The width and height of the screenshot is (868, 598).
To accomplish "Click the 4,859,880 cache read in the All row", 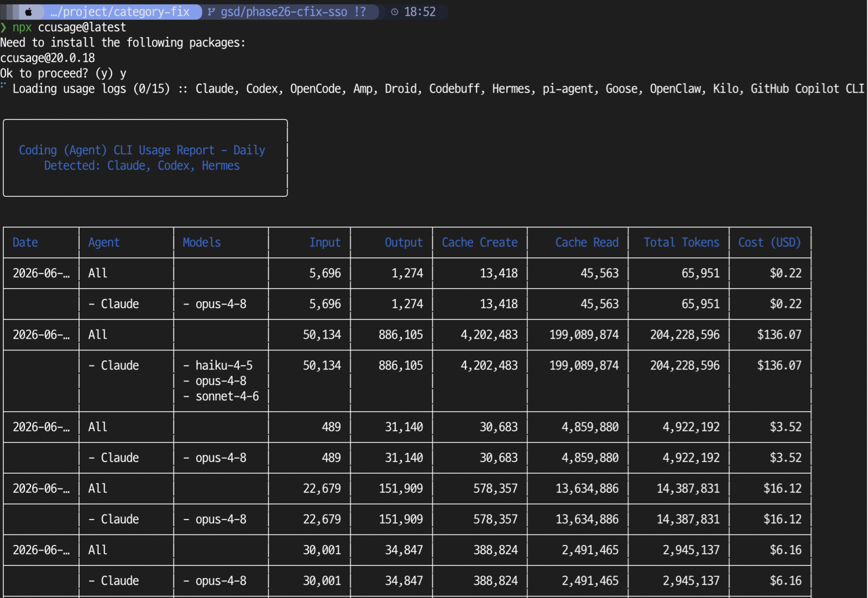I will pos(590,427).
